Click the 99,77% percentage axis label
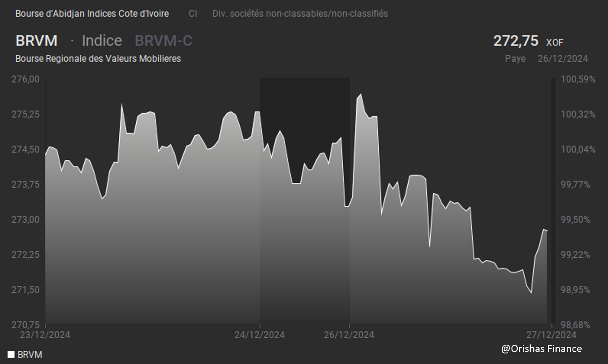 (576, 184)
